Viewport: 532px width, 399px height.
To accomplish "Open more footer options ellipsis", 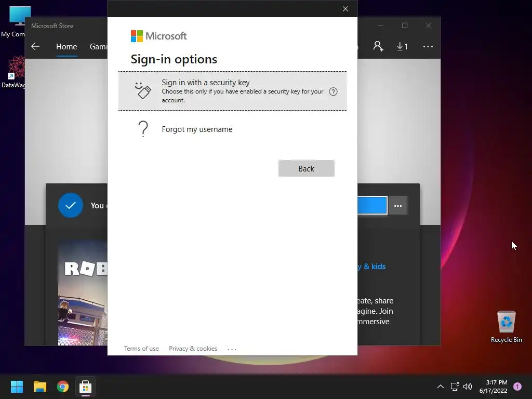I will (x=232, y=349).
